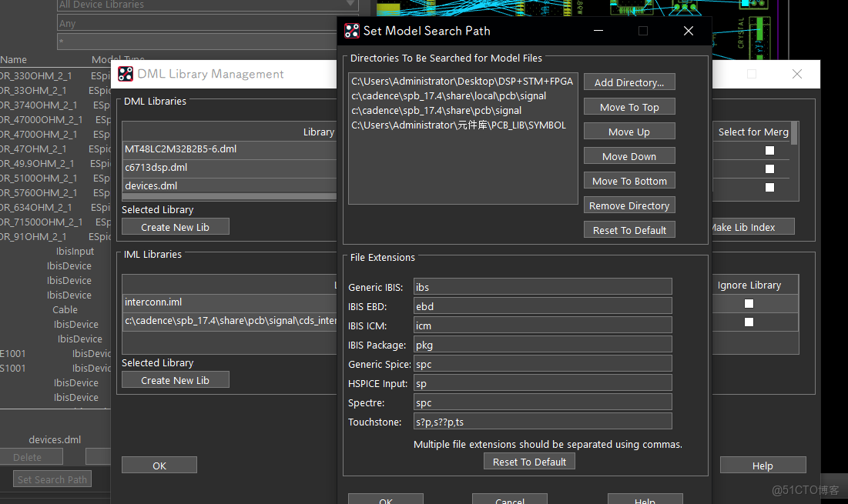Select DR_71500OHM_2_1 model row
The image size is (848, 504).
[x=55, y=222]
